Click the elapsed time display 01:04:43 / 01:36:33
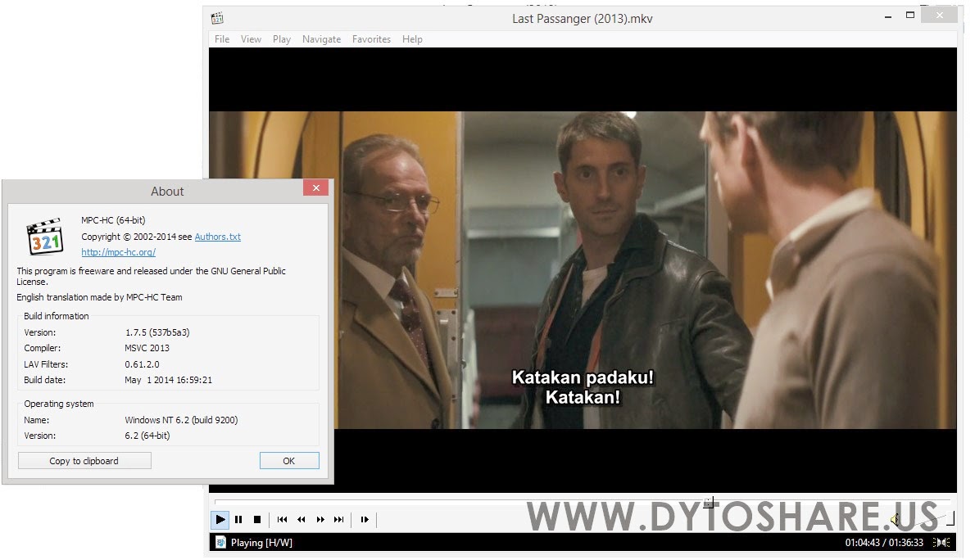The height and width of the screenshot is (560, 975). [x=883, y=543]
